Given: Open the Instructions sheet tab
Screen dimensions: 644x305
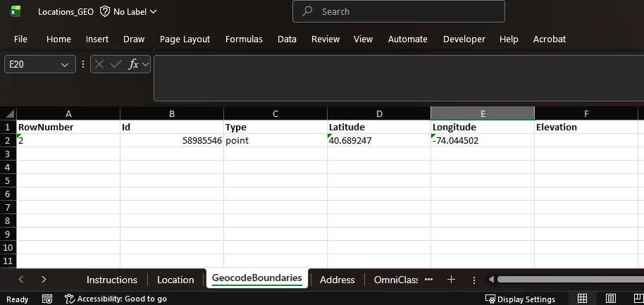Looking at the screenshot, I should click(111, 280).
